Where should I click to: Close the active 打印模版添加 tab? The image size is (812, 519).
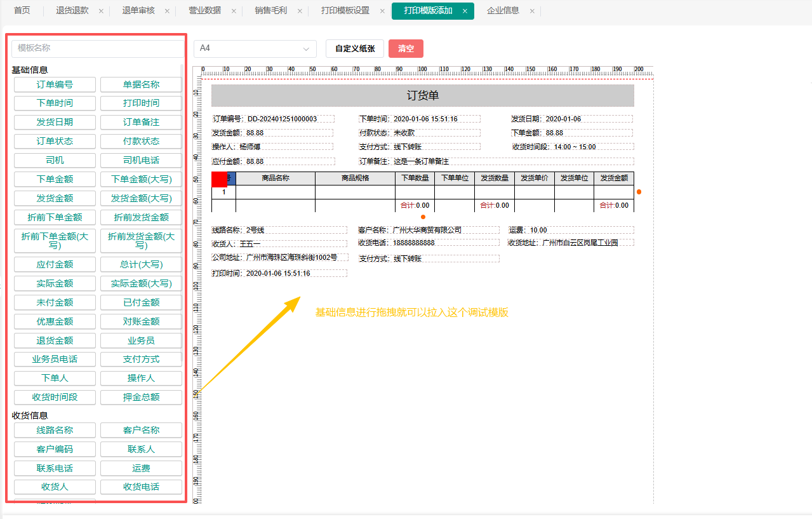[465, 11]
